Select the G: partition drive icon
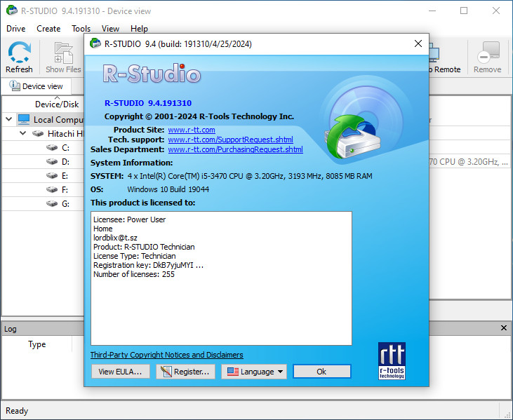The width and height of the screenshot is (513, 420). point(52,203)
